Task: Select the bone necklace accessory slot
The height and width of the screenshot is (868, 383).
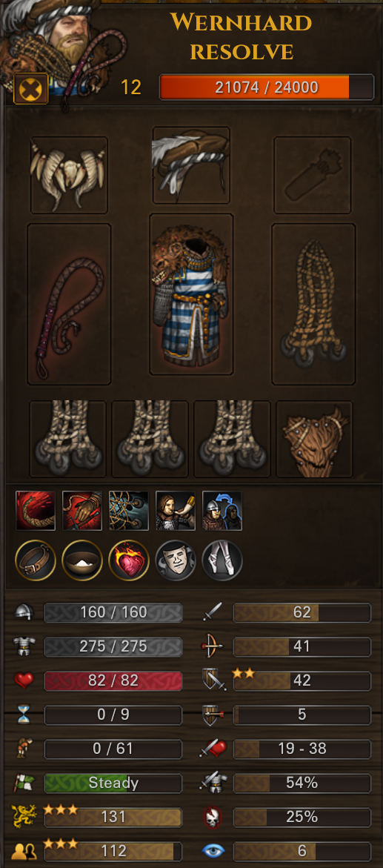Action: pyautogui.click(x=69, y=175)
